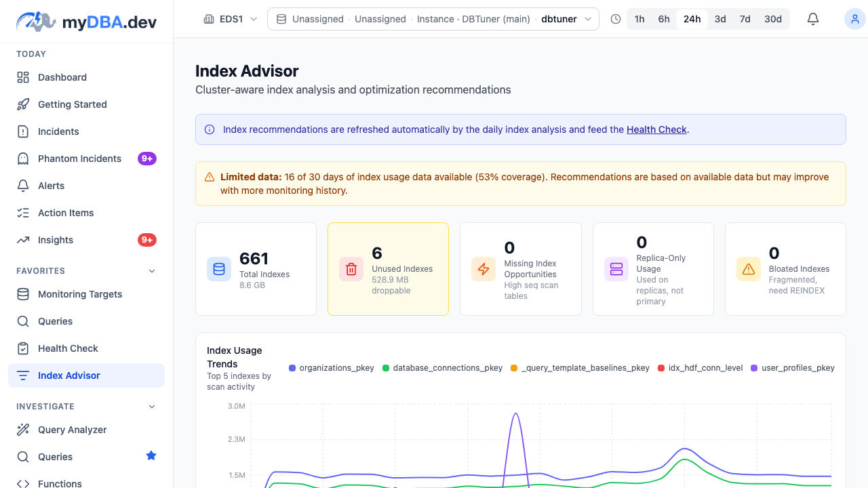The height and width of the screenshot is (488, 868).
Task: Open Query Analyzer page
Action: pos(86,430)
